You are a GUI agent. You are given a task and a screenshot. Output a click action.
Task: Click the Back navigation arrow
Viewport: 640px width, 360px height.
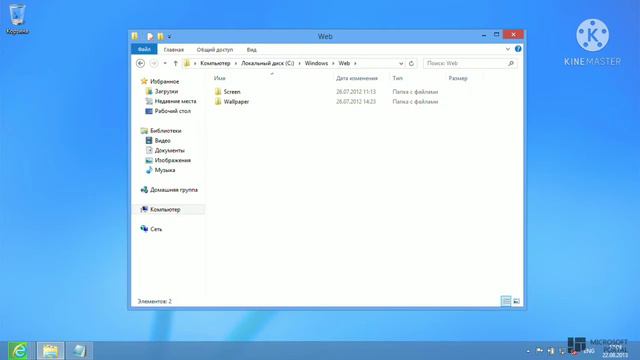[140, 63]
